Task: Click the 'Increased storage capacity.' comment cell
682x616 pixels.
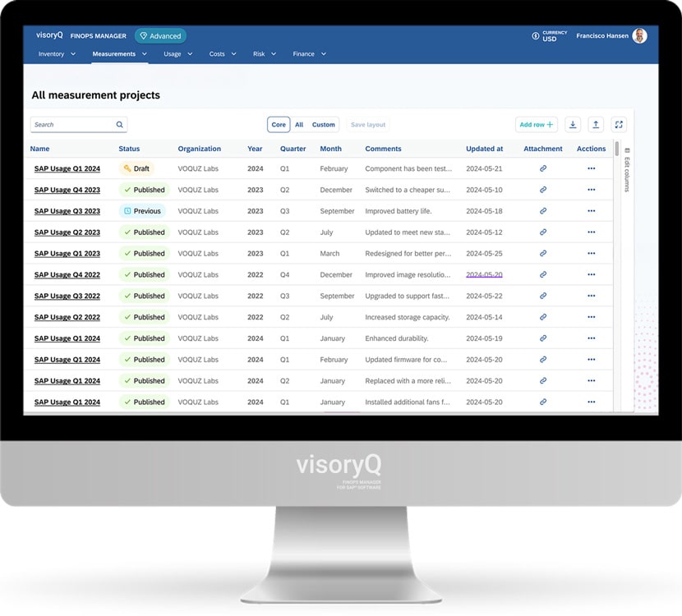Action: (408, 317)
